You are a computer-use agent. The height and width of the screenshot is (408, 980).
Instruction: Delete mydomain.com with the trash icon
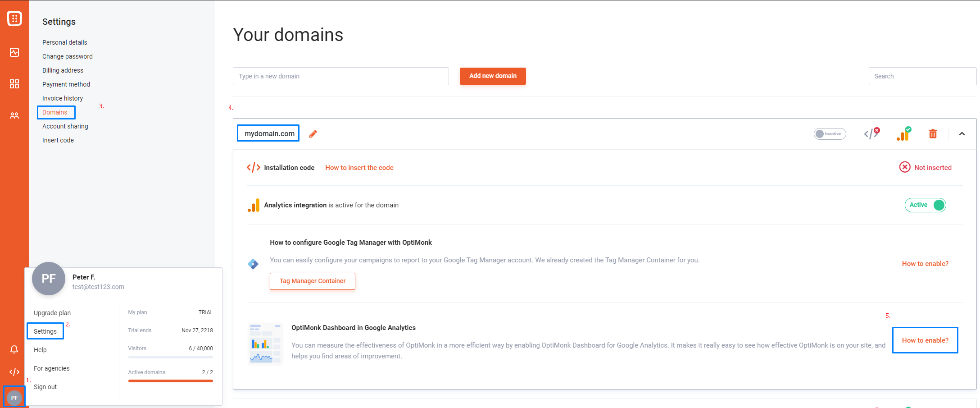coord(933,134)
